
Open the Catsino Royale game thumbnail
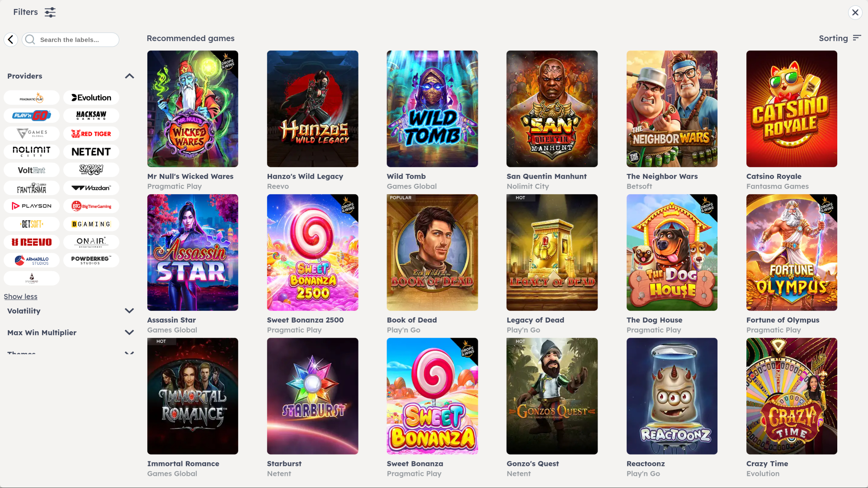pos(792,109)
